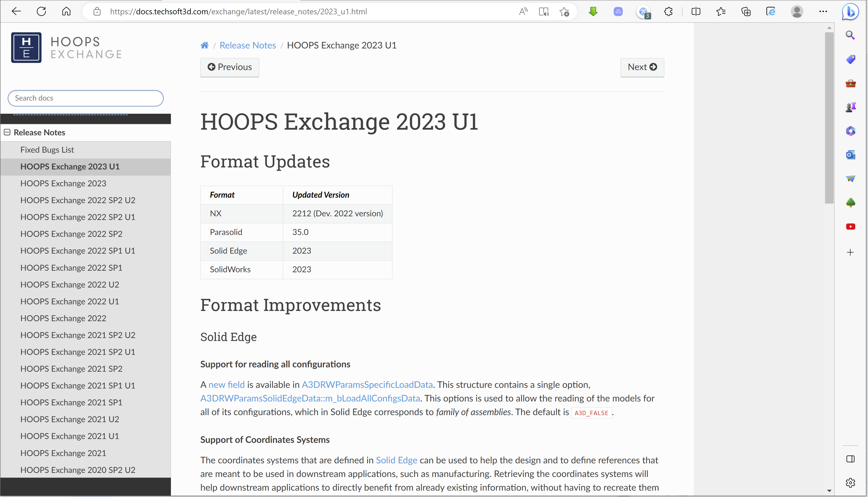
Task: Click the browser settings and more icon
Action: 823,11
